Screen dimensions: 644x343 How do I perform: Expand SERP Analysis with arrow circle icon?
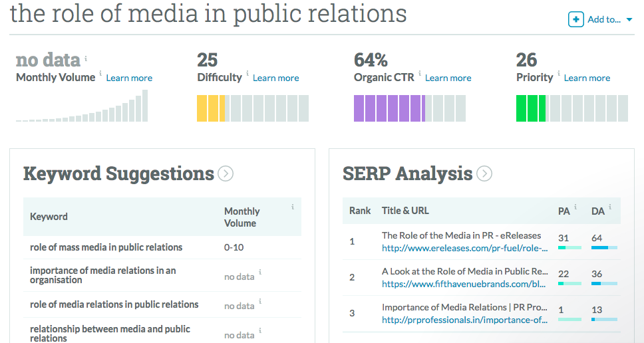click(484, 174)
